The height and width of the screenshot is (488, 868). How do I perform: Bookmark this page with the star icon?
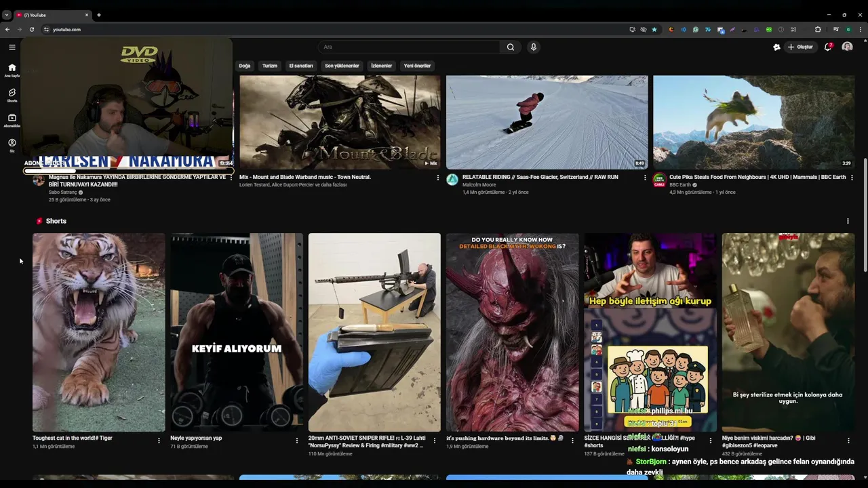point(654,29)
